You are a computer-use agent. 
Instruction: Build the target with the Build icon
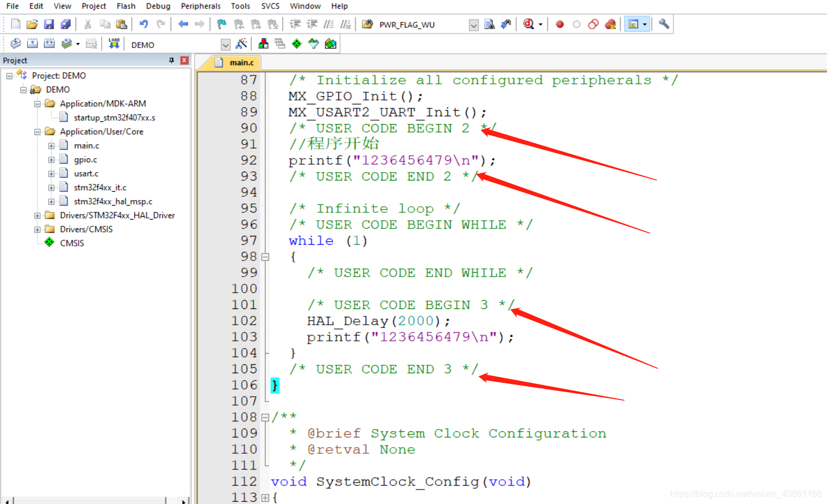click(32, 44)
